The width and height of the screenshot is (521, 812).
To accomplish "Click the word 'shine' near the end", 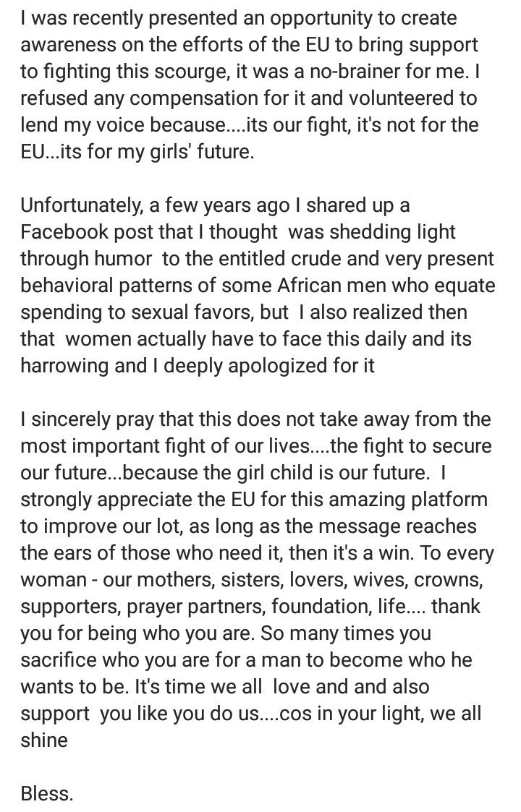I will [x=44, y=740].
